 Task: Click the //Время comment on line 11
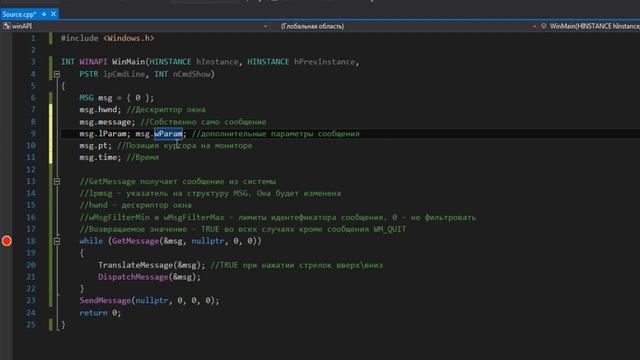pyautogui.click(x=142, y=158)
